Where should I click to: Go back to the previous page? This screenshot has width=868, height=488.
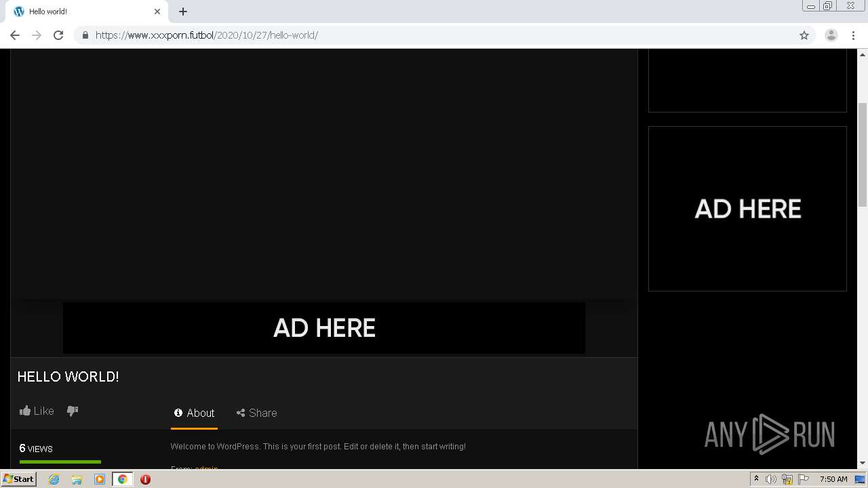(15, 35)
